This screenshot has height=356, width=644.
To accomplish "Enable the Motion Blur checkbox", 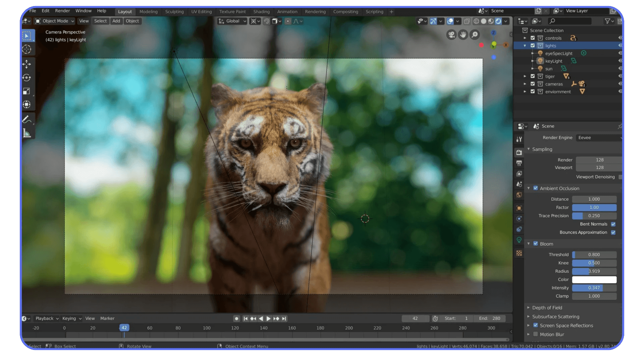I will pos(536,334).
